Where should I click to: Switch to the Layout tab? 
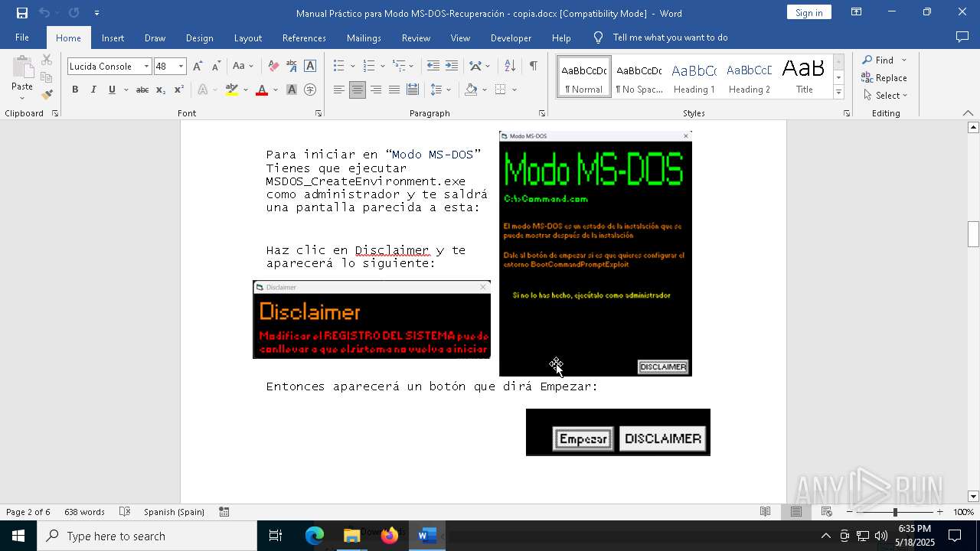tap(247, 37)
